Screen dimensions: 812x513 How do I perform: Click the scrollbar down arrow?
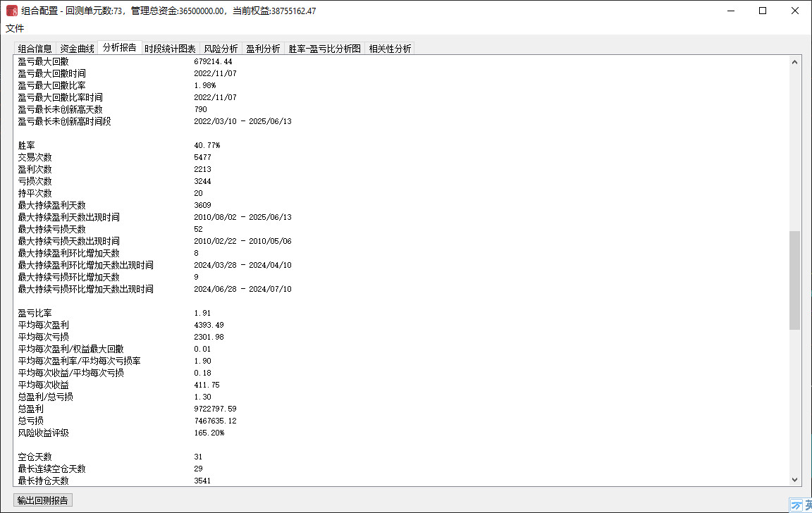[795, 480]
